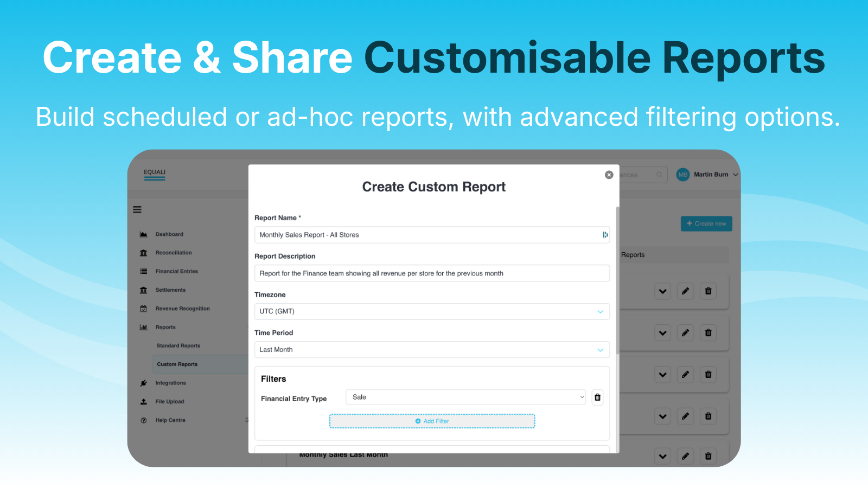Open File Upload with the upload icon
Image resolution: width=868 pixels, height=488 pixels.
point(169,401)
